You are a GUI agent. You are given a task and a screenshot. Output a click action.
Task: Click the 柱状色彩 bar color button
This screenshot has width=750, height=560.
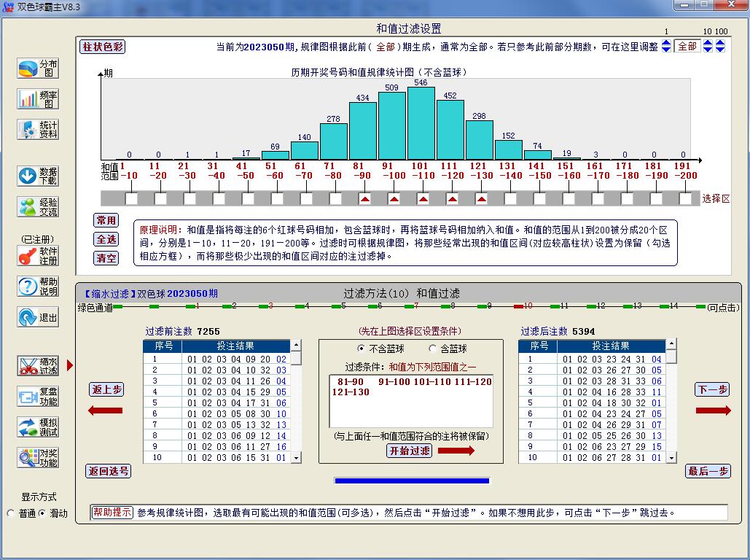click(102, 47)
